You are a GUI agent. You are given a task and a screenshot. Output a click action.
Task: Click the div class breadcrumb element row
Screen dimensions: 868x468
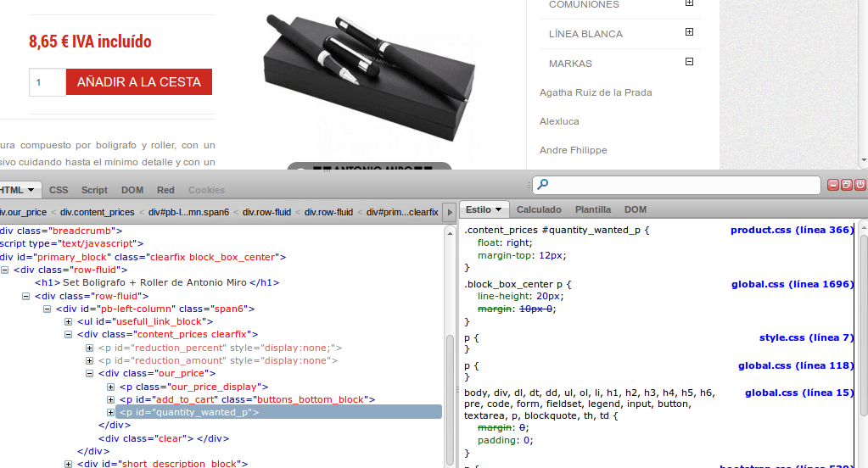click(61, 231)
